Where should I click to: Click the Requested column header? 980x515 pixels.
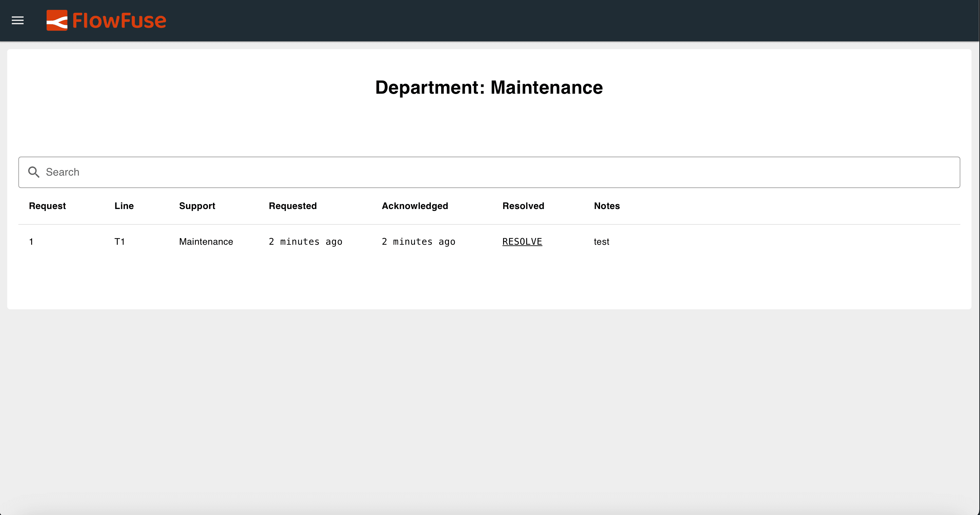[x=292, y=206]
